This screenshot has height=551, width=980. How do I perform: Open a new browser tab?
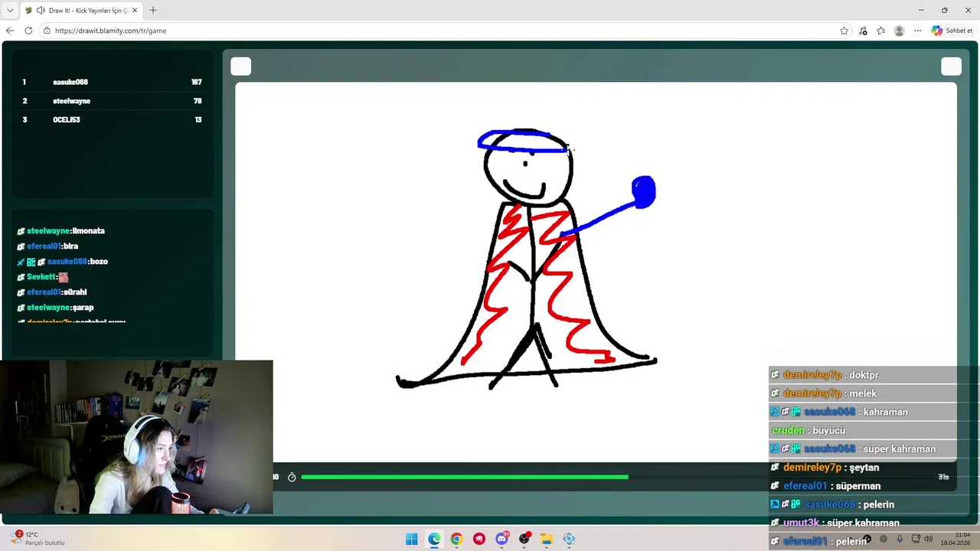tap(153, 11)
